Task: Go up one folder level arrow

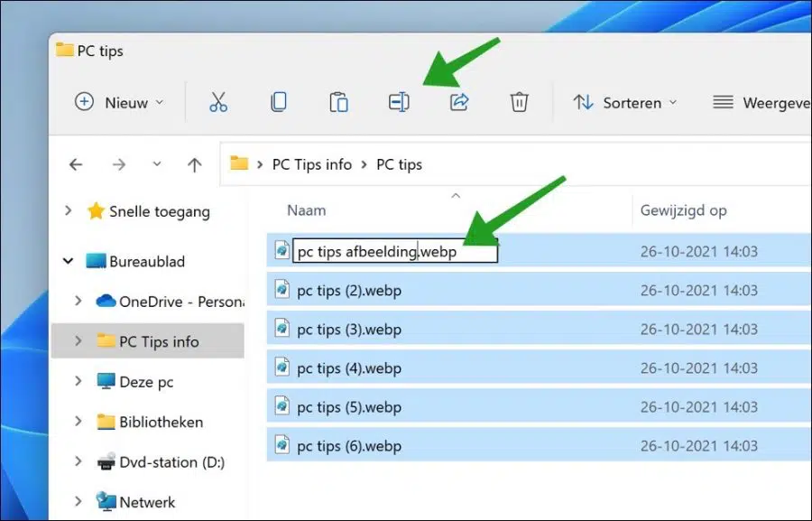Action: tap(194, 165)
